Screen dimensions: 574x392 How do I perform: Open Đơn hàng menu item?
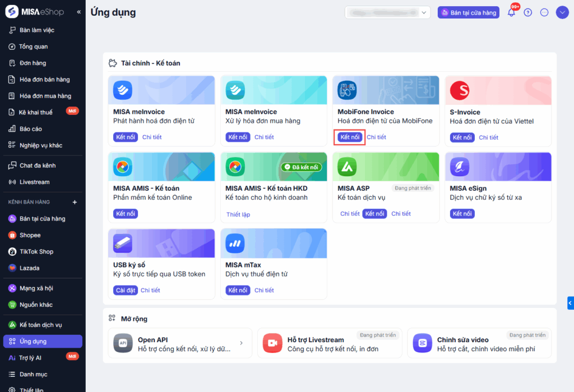click(43, 63)
